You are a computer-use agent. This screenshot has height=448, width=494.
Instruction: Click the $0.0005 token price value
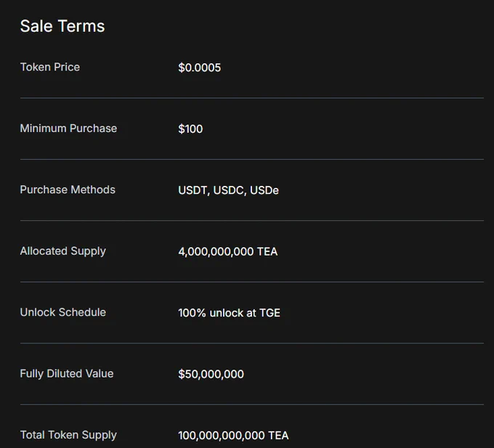200,68
